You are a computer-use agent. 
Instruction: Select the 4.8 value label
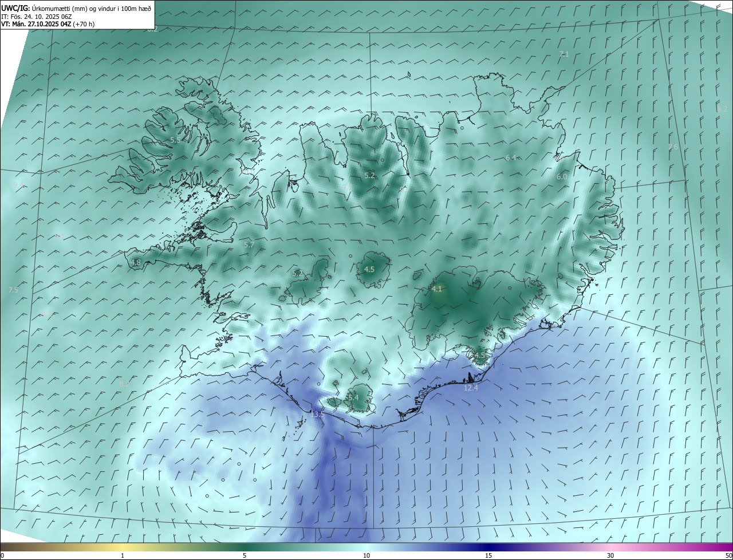(136, 263)
